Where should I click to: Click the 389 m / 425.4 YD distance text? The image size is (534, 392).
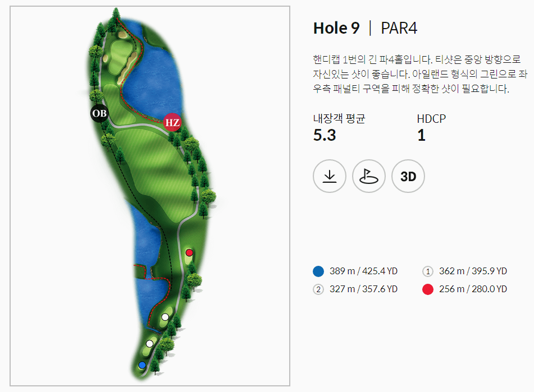[363, 271]
